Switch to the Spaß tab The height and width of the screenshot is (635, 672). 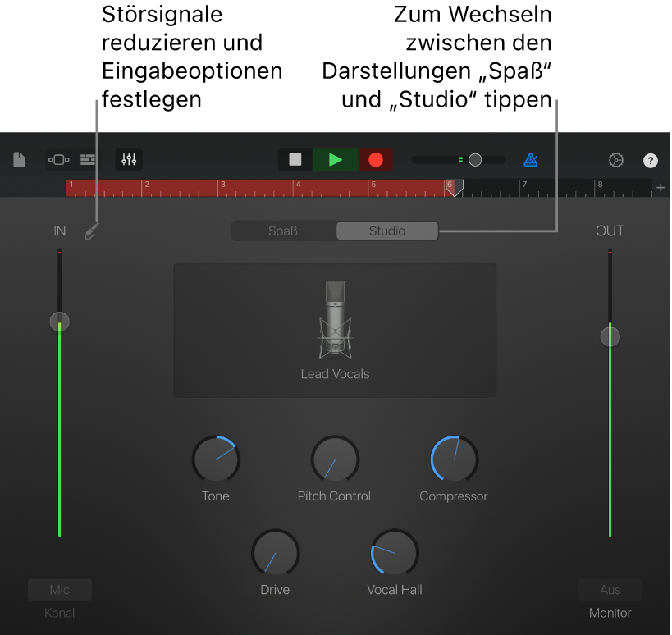tap(284, 231)
